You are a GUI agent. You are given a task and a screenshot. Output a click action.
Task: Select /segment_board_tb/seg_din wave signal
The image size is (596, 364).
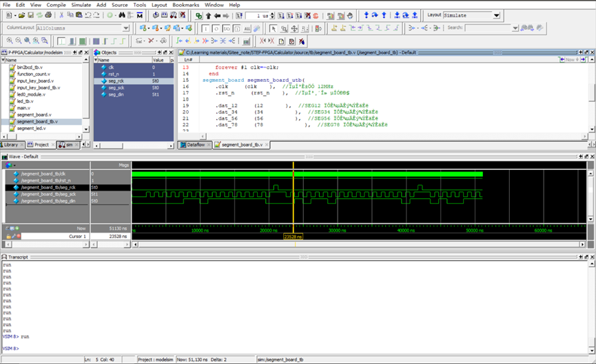(48, 201)
